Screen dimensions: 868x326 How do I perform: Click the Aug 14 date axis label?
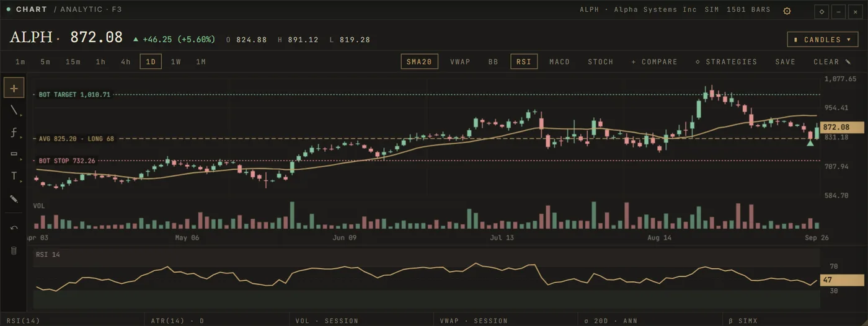[x=659, y=237]
